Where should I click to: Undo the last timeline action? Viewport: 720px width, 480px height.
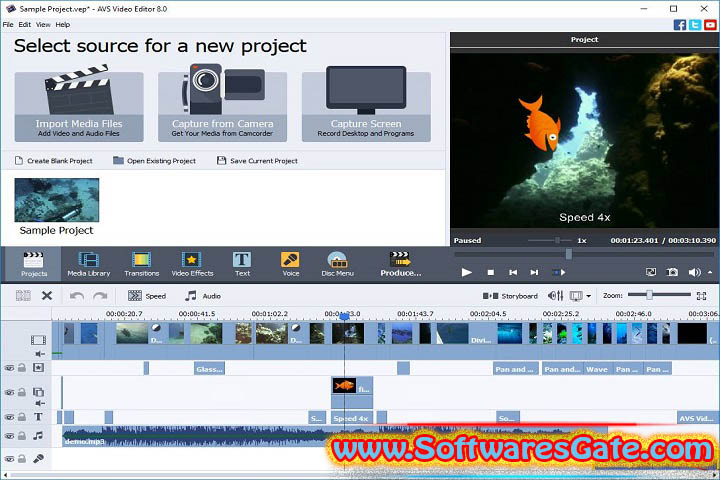(x=77, y=296)
